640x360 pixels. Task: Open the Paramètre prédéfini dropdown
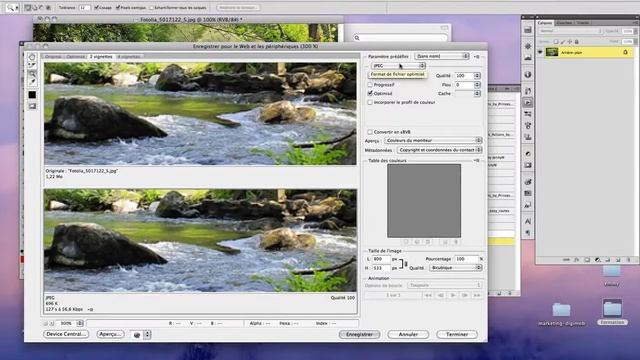point(442,56)
